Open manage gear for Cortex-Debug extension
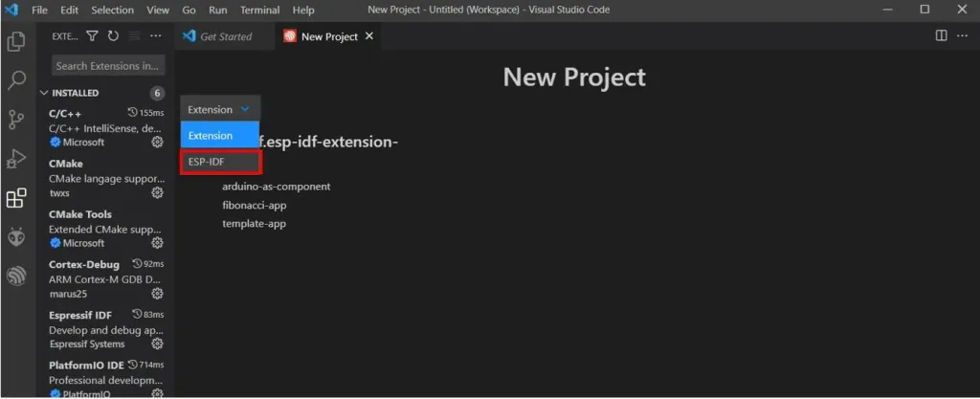The height and width of the screenshot is (399, 980). (x=158, y=294)
